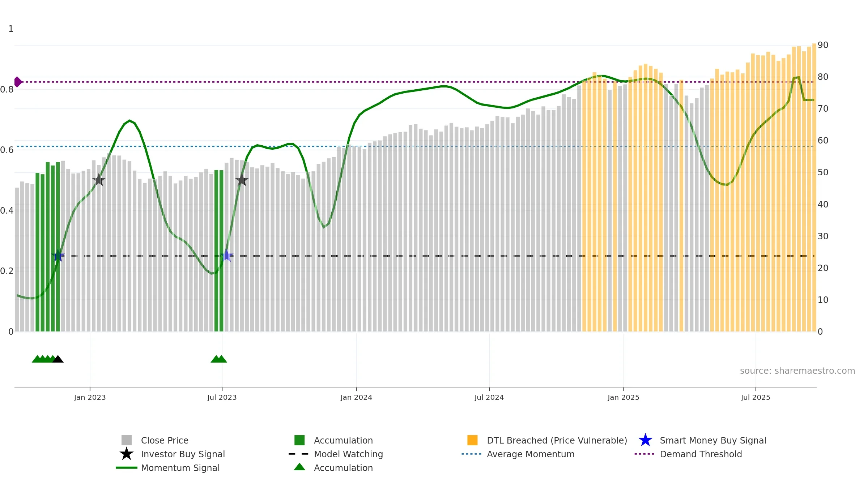Click the Investor Buy Signal star near Jan 2023
Viewport: 868px width, 488px height.
pyautogui.click(x=99, y=180)
